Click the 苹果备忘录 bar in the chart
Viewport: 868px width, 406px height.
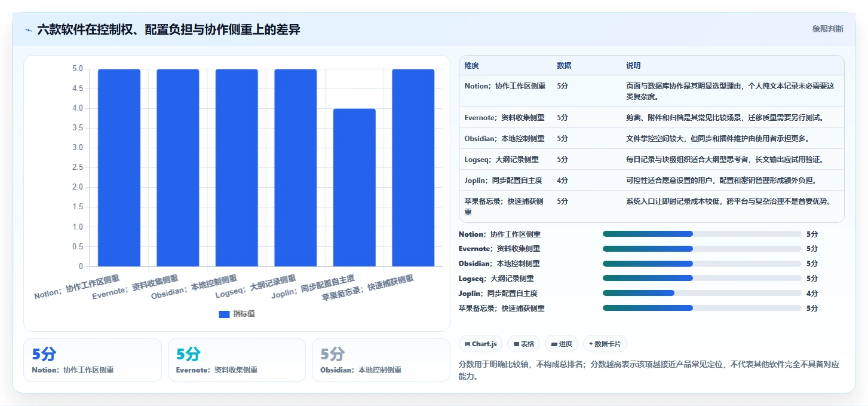413,167
